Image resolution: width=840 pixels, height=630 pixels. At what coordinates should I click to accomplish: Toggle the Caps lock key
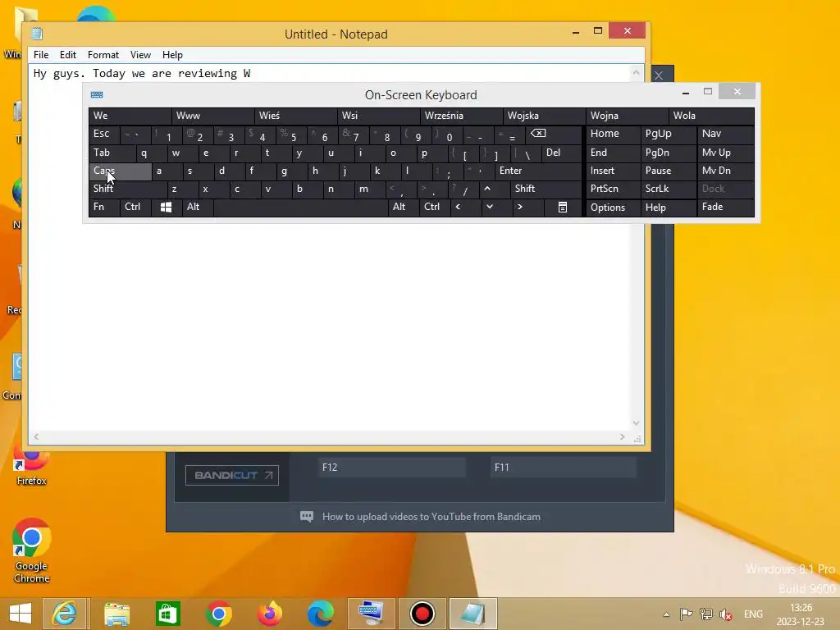tap(120, 171)
